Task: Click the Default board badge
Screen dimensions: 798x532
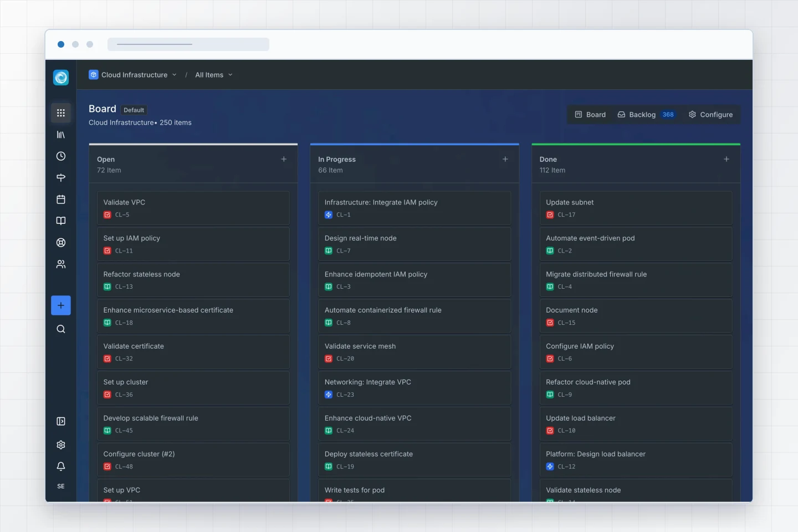Action: (134, 110)
